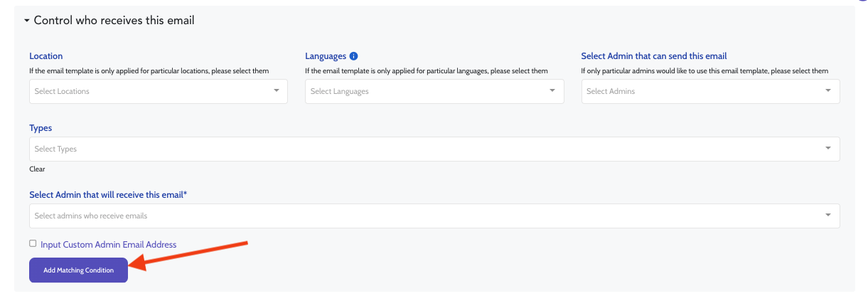Click the Select Types dropdown arrow
Image resolution: width=868 pixels, height=301 pixels.
pos(828,148)
